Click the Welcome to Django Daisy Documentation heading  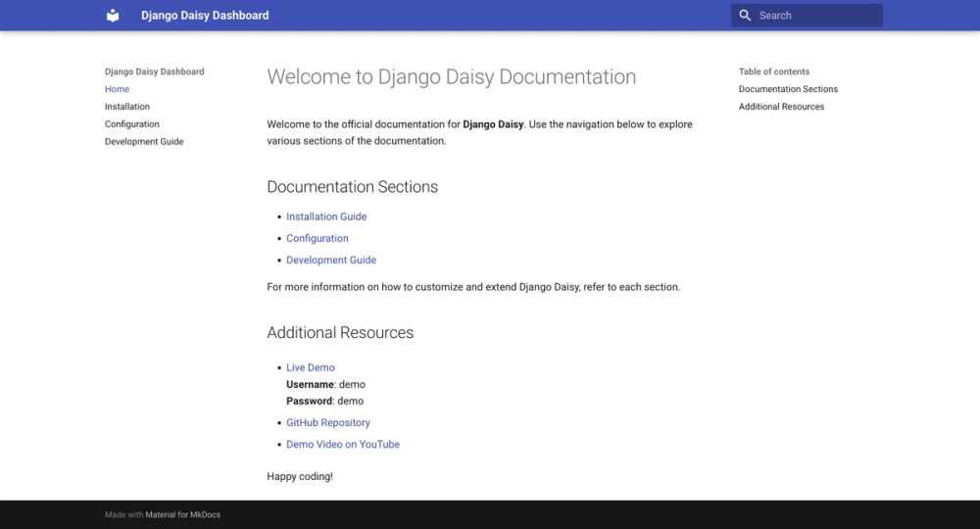[451, 76]
